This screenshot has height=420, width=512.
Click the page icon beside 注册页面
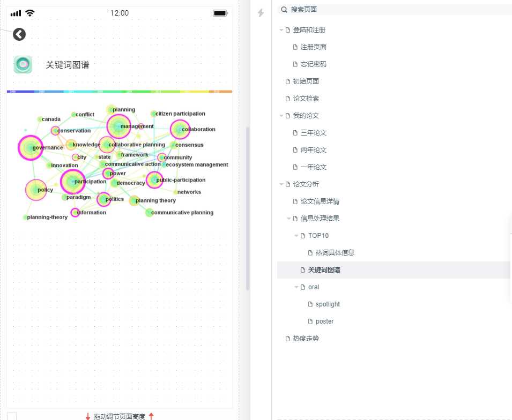[x=295, y=47]
